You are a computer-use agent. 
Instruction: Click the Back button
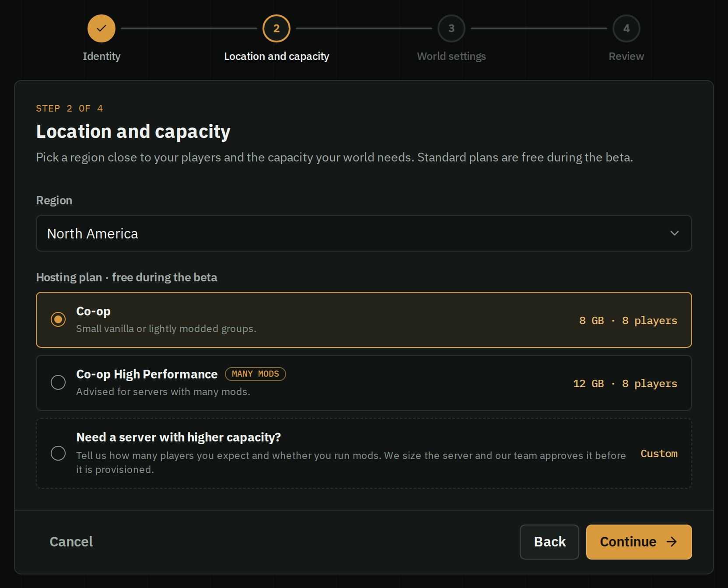tap(549, 542)
